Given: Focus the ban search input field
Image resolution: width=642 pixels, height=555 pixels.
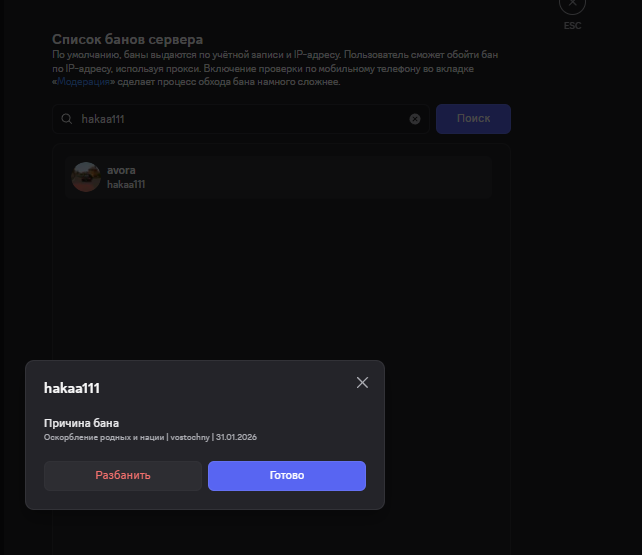Looking at the screenshot, I should pyautogui.click(x=240, y=119).
